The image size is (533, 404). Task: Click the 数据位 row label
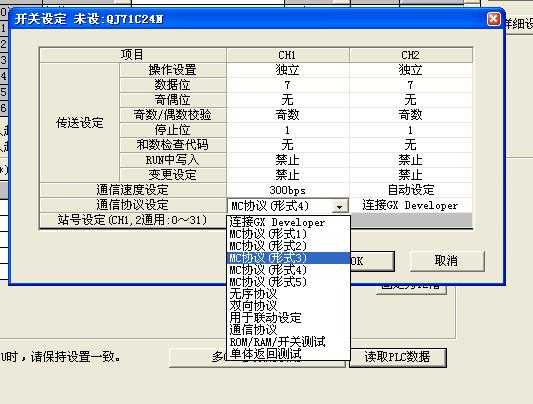pyautogui.click(x=173, y=85)
